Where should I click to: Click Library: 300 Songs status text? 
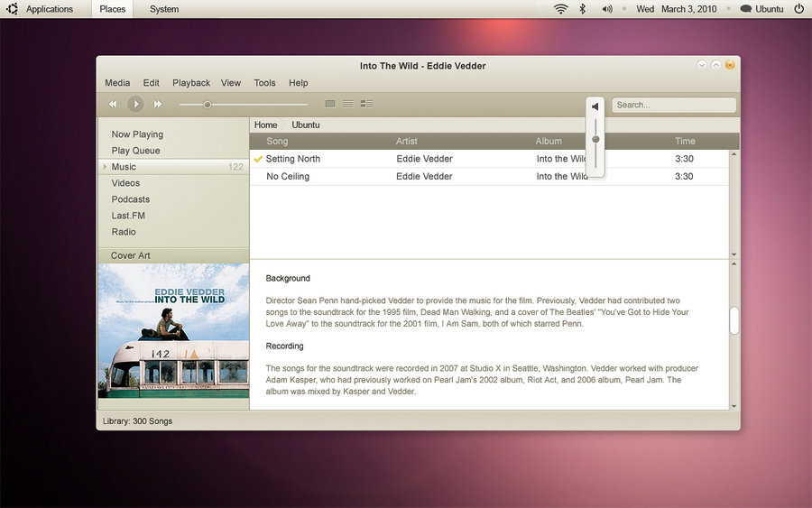[x=137, y=421]
